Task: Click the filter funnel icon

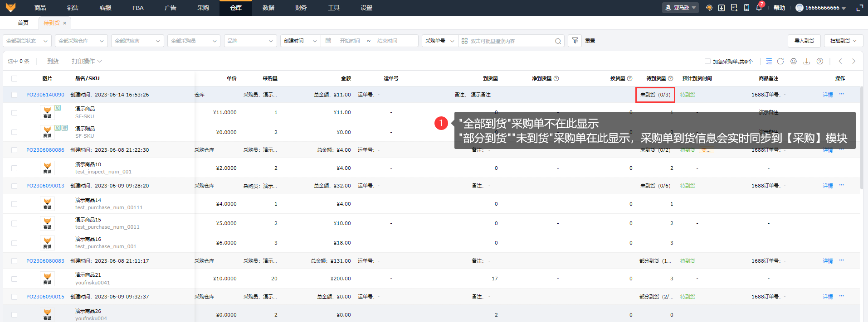Action: (x=575, y=41)
